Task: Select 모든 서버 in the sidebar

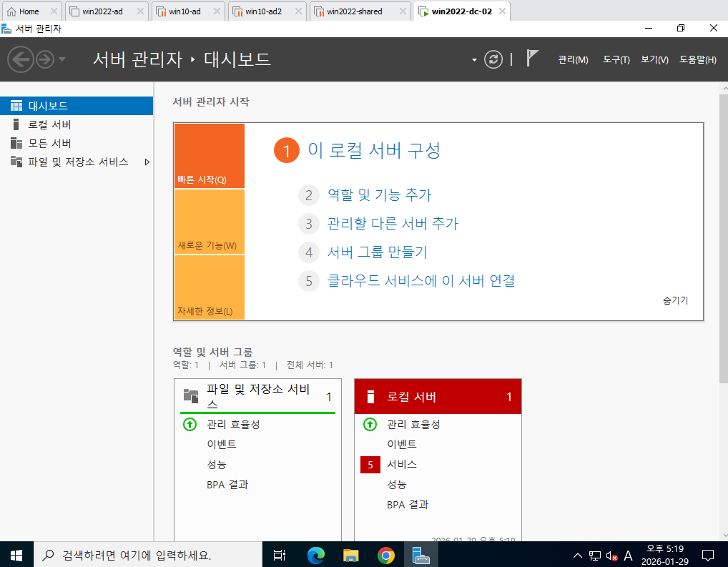Action: pos(77,143)
